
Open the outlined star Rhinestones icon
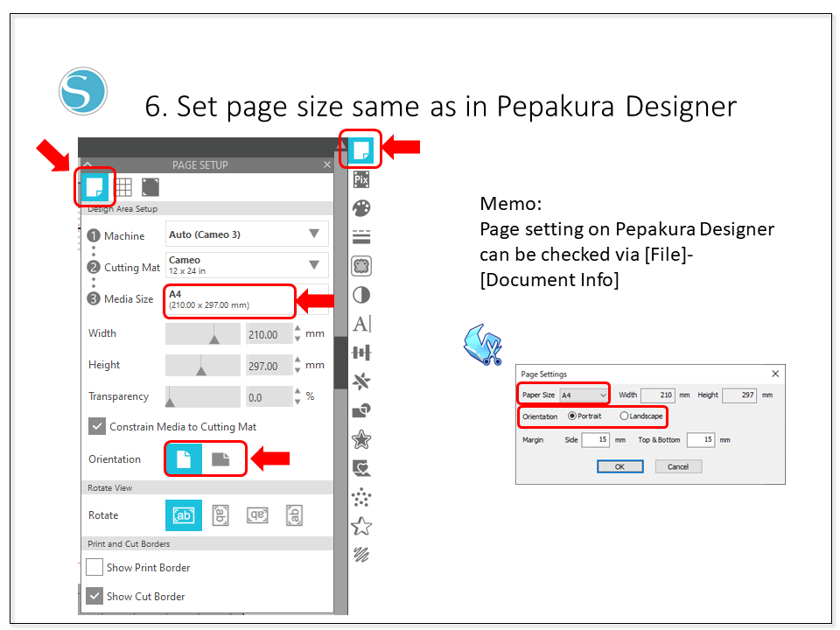tap(361, 526)
